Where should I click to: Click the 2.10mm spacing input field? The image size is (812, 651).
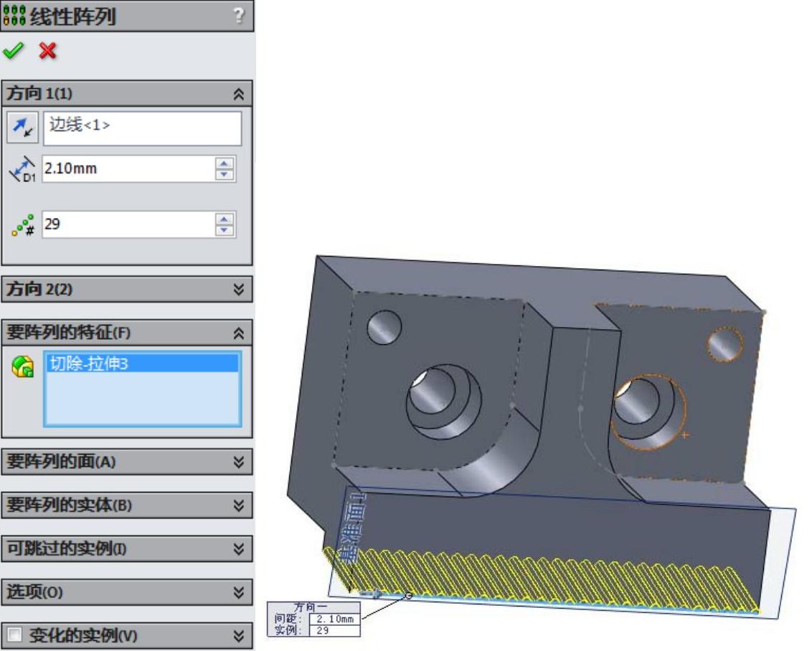point(128,168)
